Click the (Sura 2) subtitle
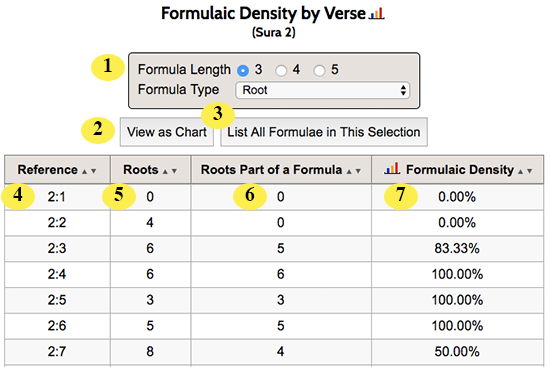The height and width of the screenshot is (367, 550). [274, 32]
